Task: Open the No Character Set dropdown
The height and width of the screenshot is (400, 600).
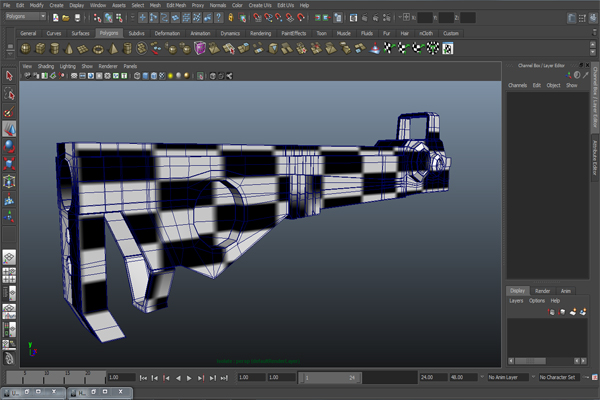Action: coord(559,377)
